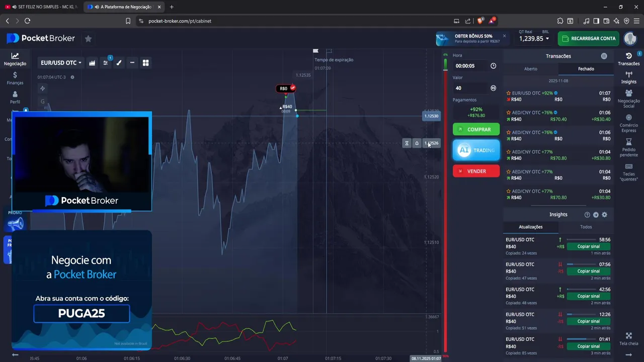
Task: Click the bell alert icon on price line
Action: pyautogui.click(x=417, y=143)
